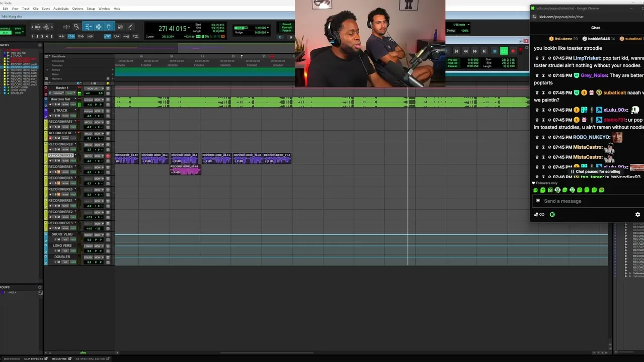Disarm record on RECORD HERE track

click(50, 138)
